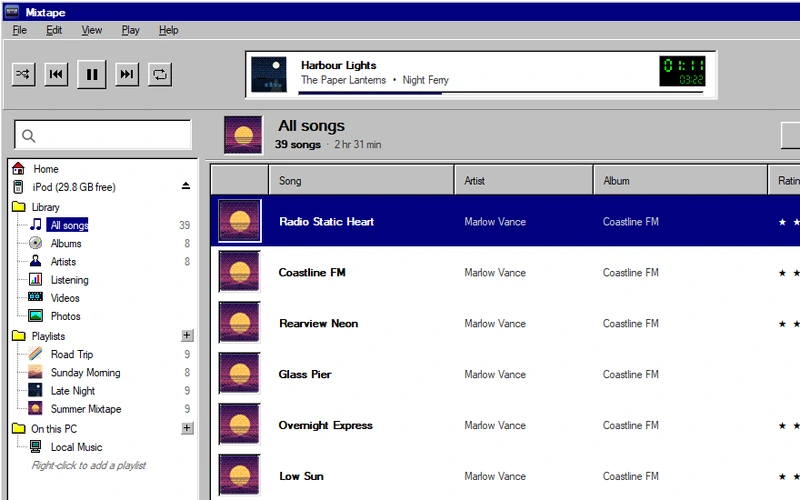Click the Road Trip playlist icon

35,354
